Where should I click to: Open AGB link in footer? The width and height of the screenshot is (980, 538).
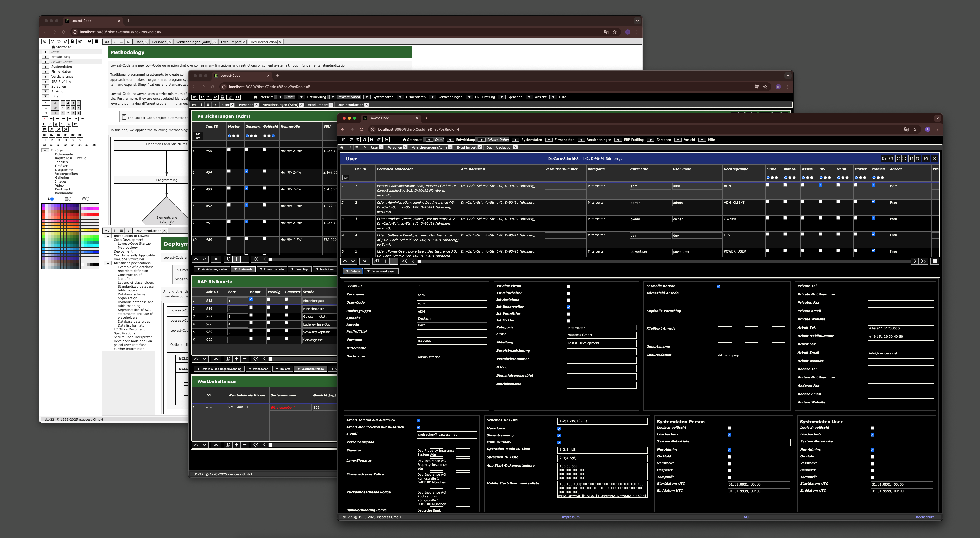tap(747, 517)
